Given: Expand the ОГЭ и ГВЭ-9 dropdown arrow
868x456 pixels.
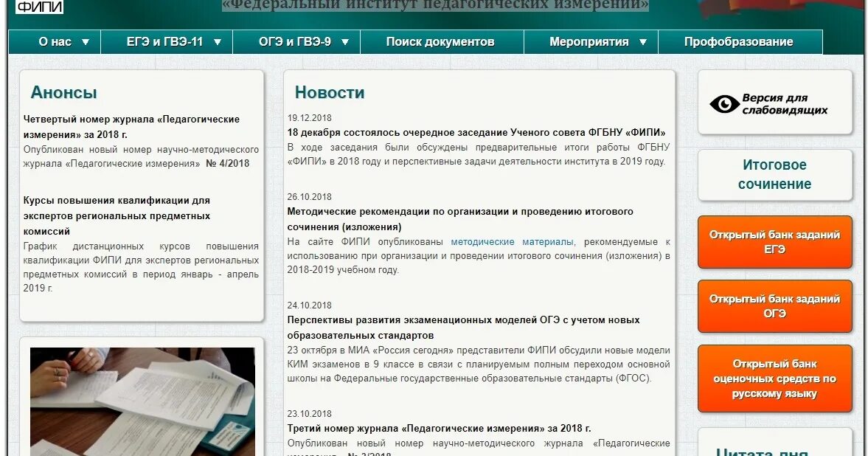Looking at the screenshot, I should [345, 42].
